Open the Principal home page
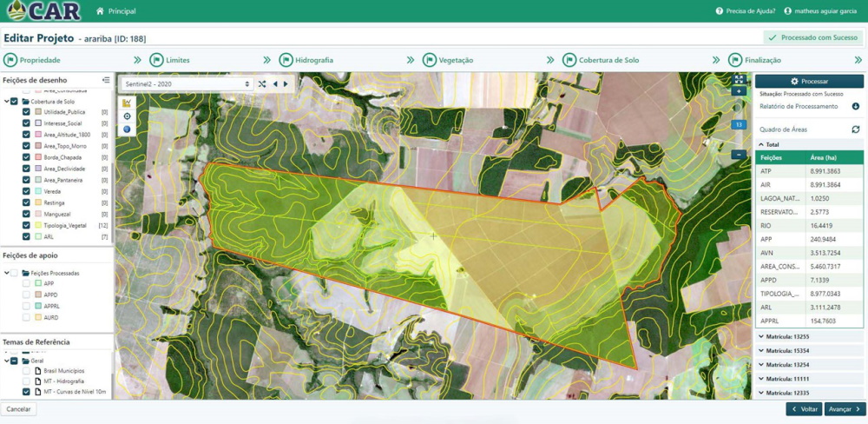Image resolution: width=868 pixels, height=424 pixels. click(116, 11)
